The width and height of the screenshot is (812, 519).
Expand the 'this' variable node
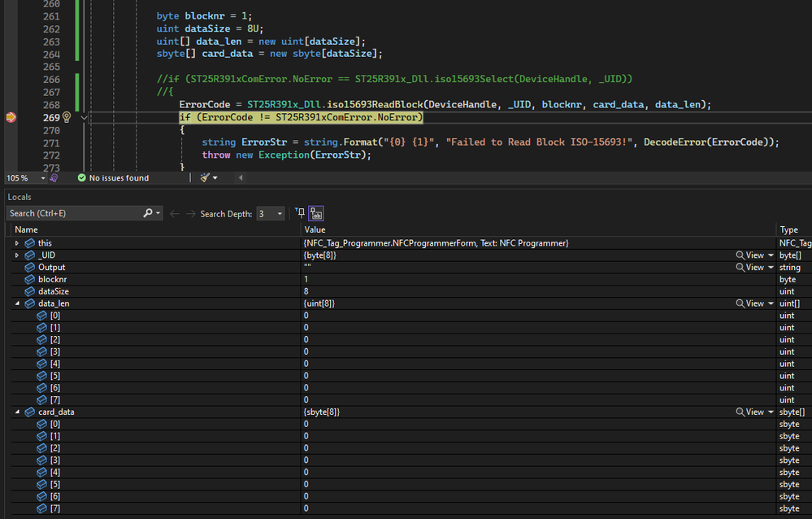[17, 243]
